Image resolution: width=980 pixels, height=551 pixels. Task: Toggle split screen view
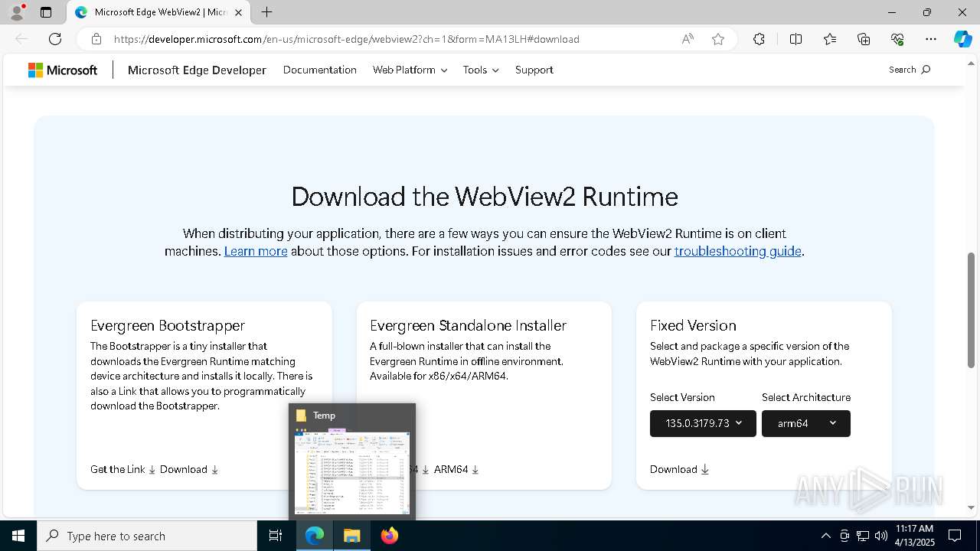[x=795, y=39]
